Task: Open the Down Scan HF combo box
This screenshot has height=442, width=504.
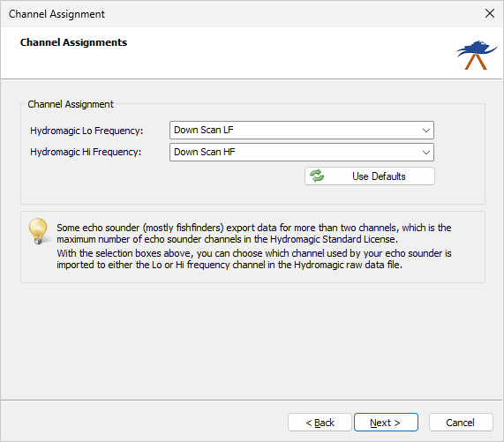Action: [x=302, y=153]
